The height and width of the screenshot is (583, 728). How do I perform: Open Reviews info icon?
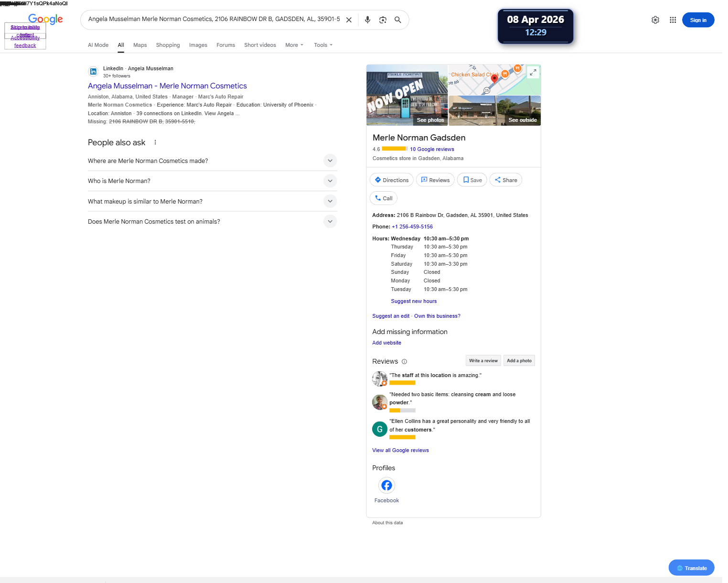point(404,362)
